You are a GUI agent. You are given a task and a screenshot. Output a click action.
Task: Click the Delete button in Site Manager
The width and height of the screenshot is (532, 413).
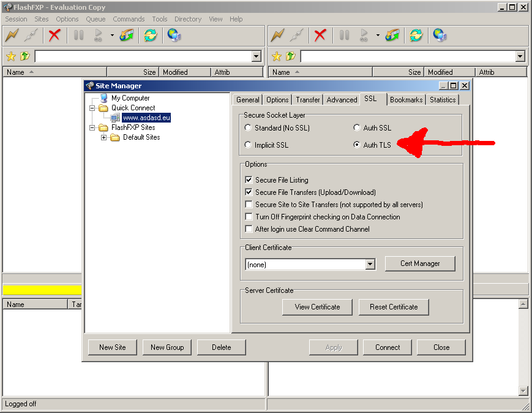[x=221, y=347]
